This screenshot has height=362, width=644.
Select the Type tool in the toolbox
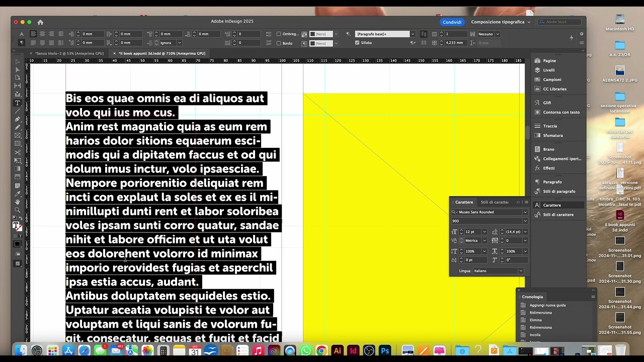click(x=18, y=103)
